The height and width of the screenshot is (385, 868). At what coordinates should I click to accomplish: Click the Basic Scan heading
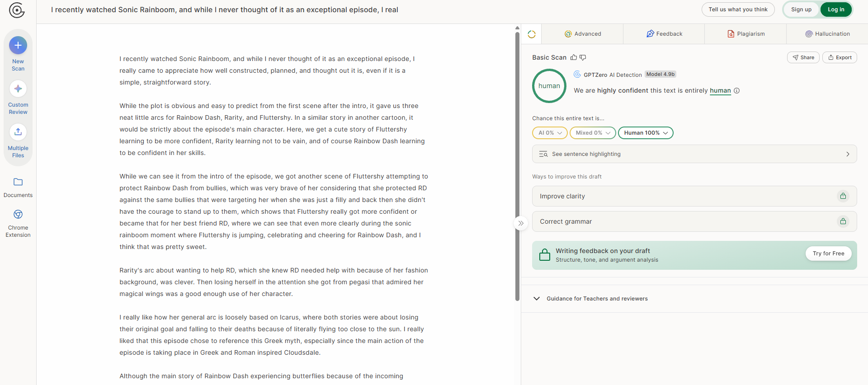click(x=549, y=57)
